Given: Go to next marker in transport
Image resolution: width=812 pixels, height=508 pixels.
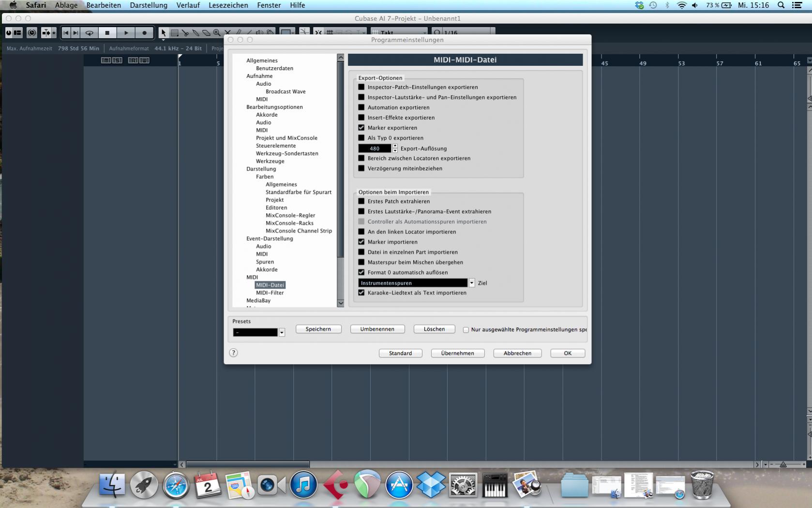Looking at the screenshot, I should click(75, 33).
